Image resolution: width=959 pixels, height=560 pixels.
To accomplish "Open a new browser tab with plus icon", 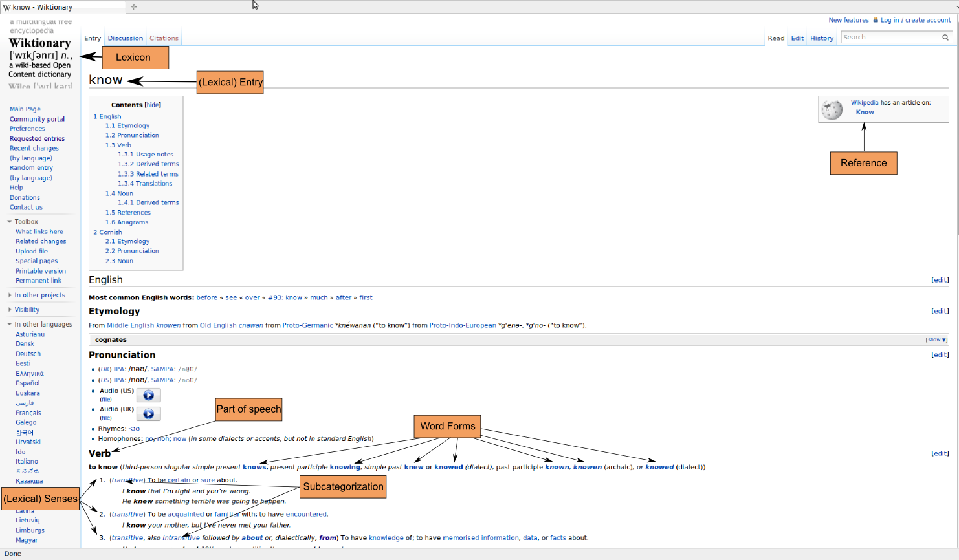I will click(x=134, y=7).
